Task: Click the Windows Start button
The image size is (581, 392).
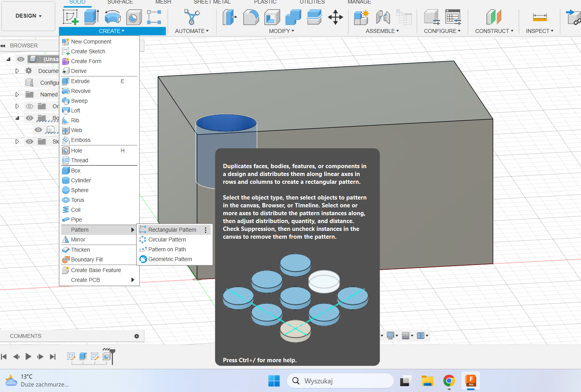Action: pos(274,381)
